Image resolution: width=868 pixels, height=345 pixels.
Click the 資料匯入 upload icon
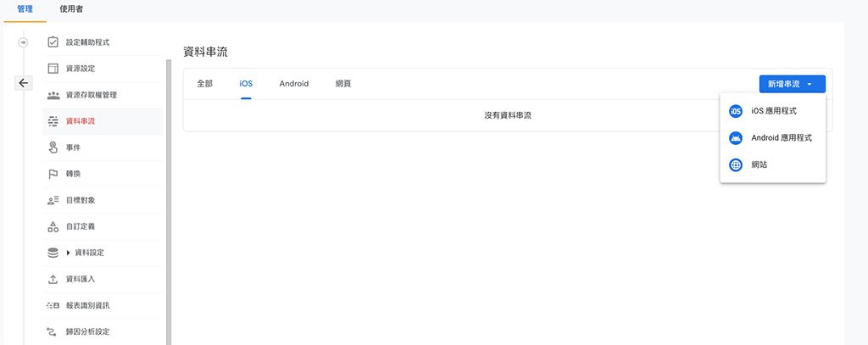53,279
